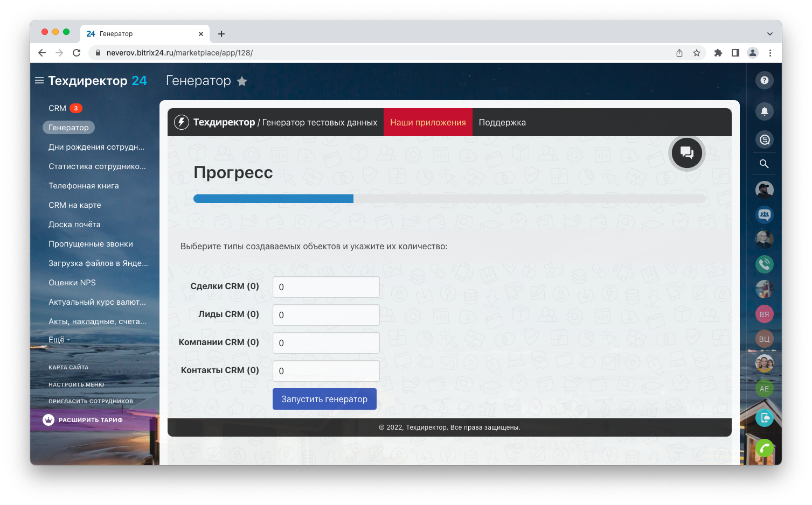This screenshot has width=812, height=505.
Task: Add Генератор page to favorites star
Action: point(242,81)
